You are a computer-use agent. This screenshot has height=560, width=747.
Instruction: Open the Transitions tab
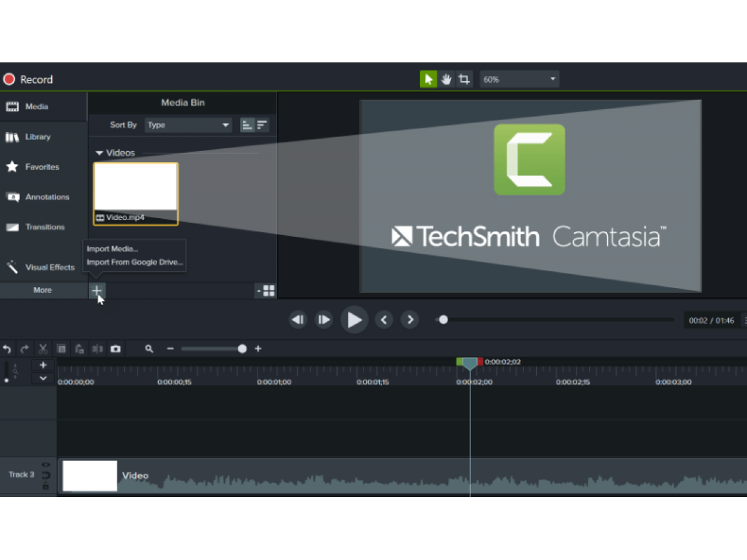tap(43, 227)
